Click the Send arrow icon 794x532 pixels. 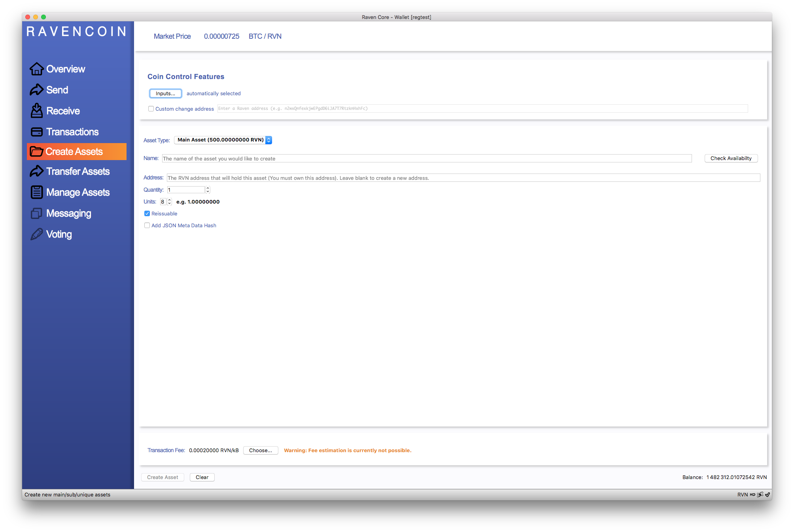(x=36, y=90)
